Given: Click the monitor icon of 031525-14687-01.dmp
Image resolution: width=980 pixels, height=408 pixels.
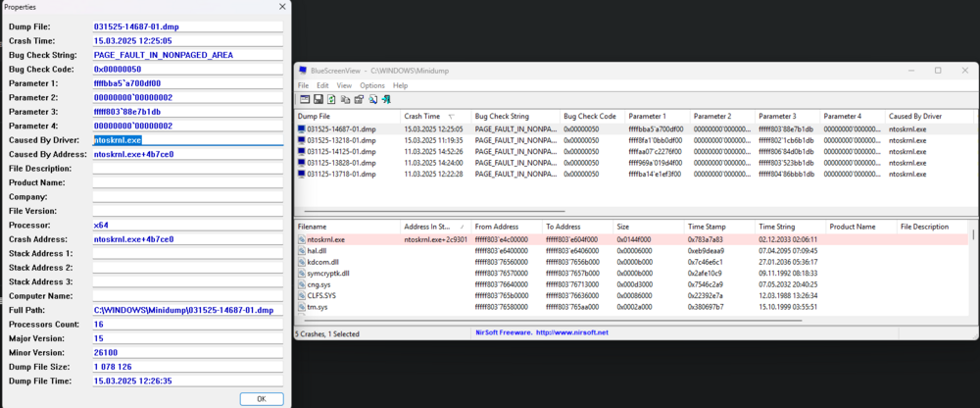Looking at the screenshot, I should (x=302, y=128).
